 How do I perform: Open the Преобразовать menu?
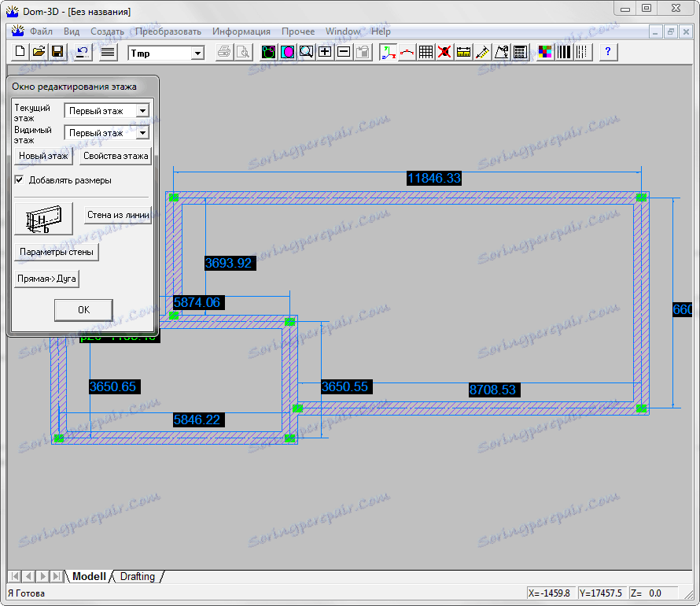168,31
